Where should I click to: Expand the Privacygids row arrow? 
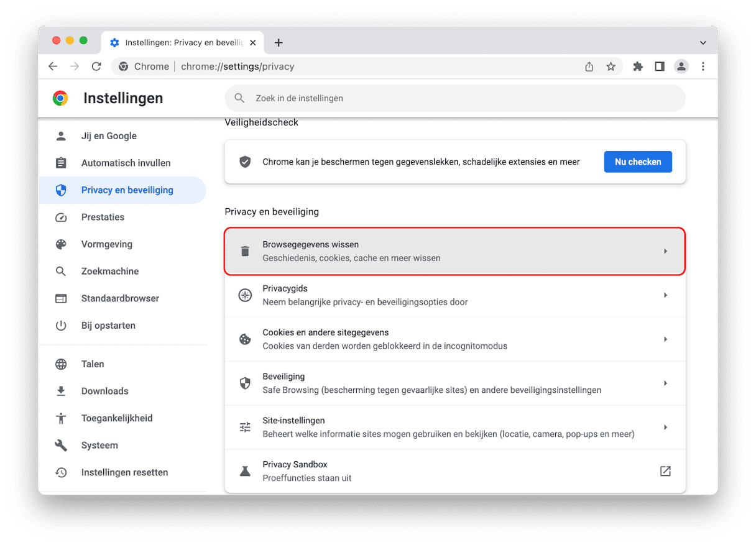[665, 295]
